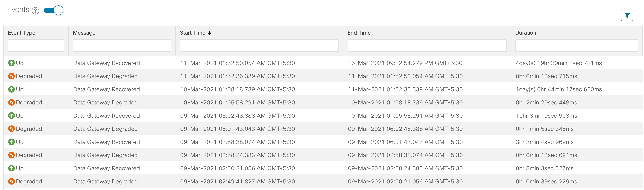
Task: Click the Events help question mark icon
Action: [x=35, y=11]
